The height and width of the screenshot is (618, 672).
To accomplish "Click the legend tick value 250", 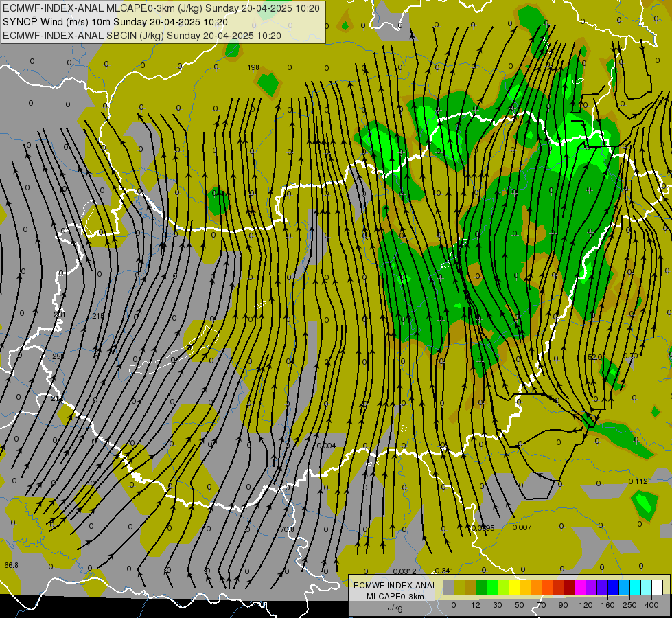I will pos(629,605).
